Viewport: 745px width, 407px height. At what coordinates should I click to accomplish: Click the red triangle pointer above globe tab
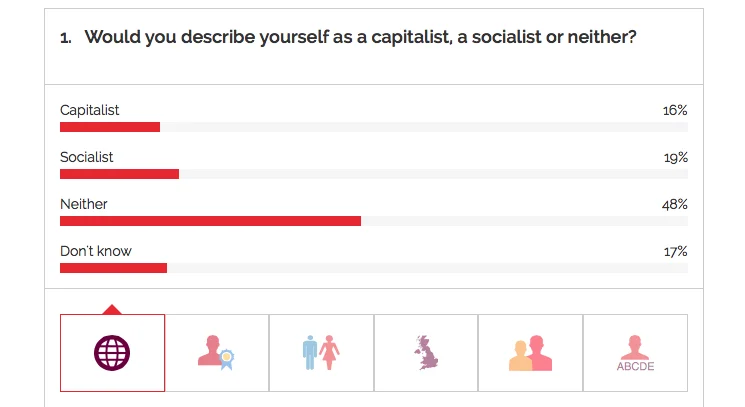(x=112, y=309)
